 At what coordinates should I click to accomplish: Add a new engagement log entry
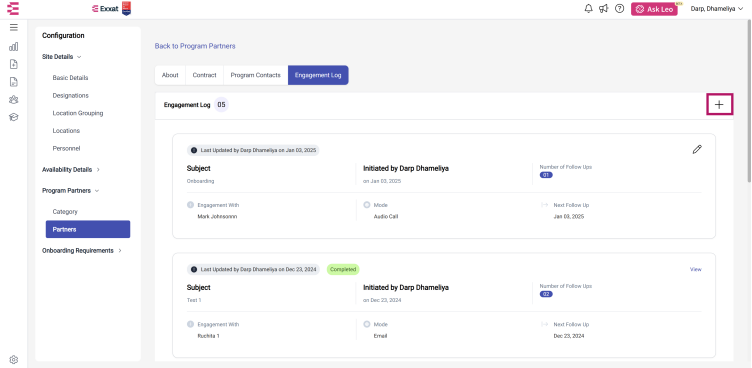point(719,105)
